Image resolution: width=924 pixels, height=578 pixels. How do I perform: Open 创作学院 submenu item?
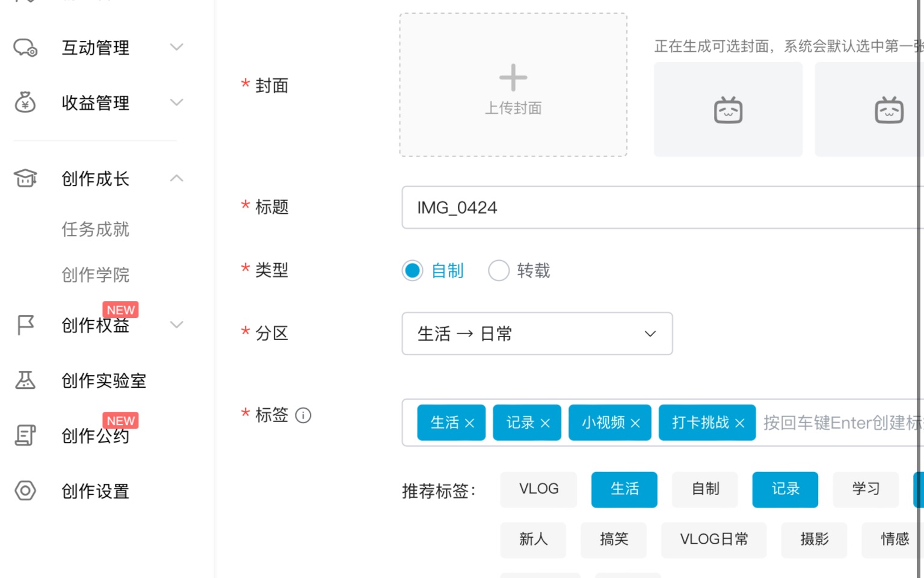pos(96,275)
